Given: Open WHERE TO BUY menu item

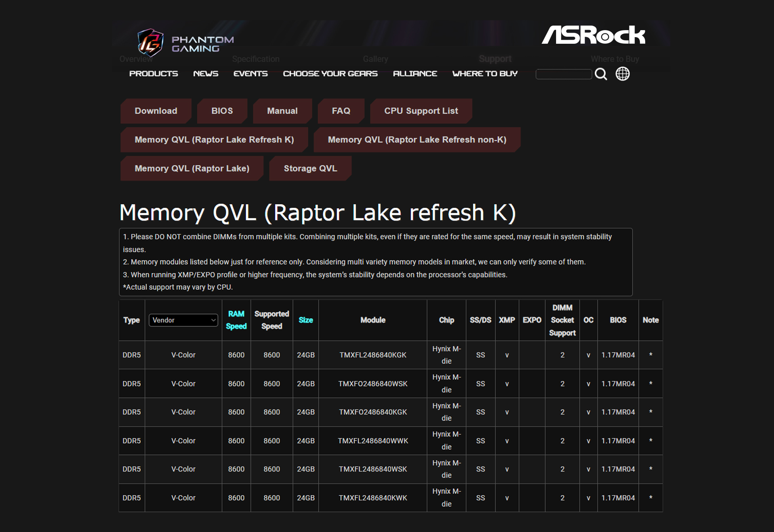Looking at the screenshot, I should coord(485,73).
